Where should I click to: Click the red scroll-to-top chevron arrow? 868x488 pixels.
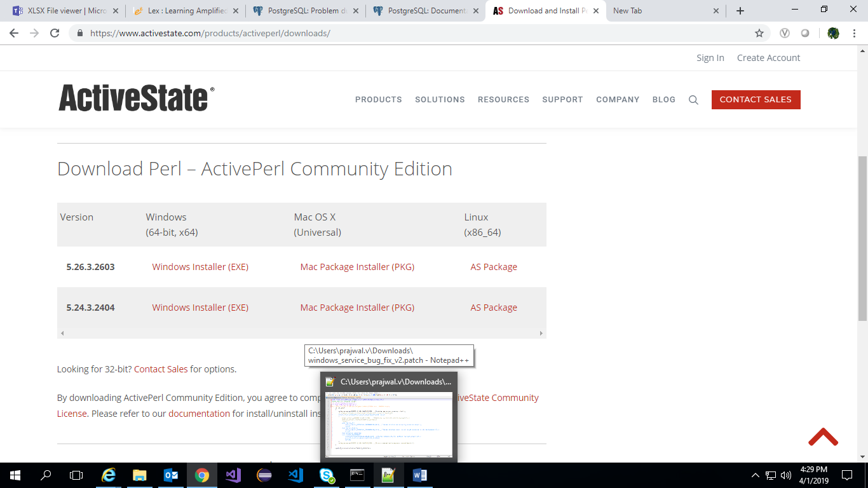point(823,437)
